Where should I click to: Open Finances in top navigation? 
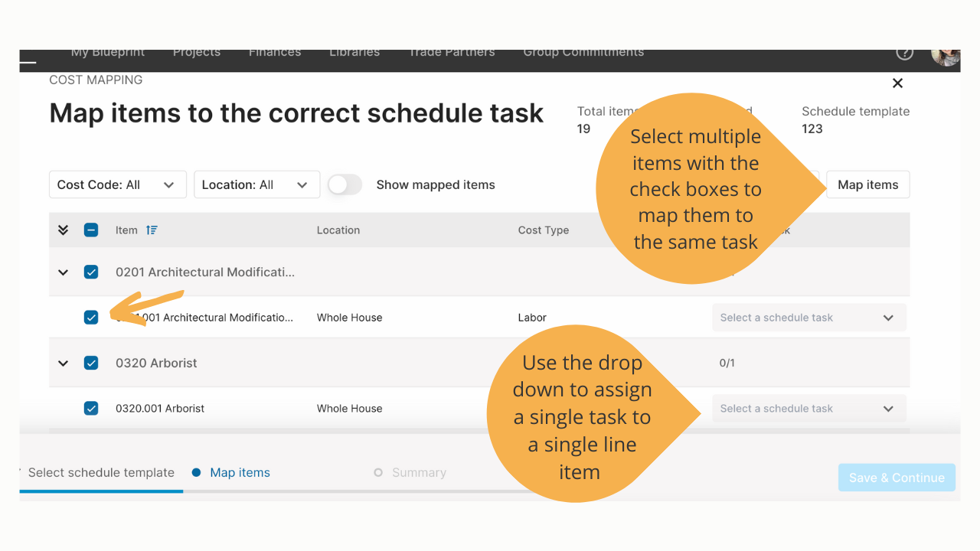(275, 53)
